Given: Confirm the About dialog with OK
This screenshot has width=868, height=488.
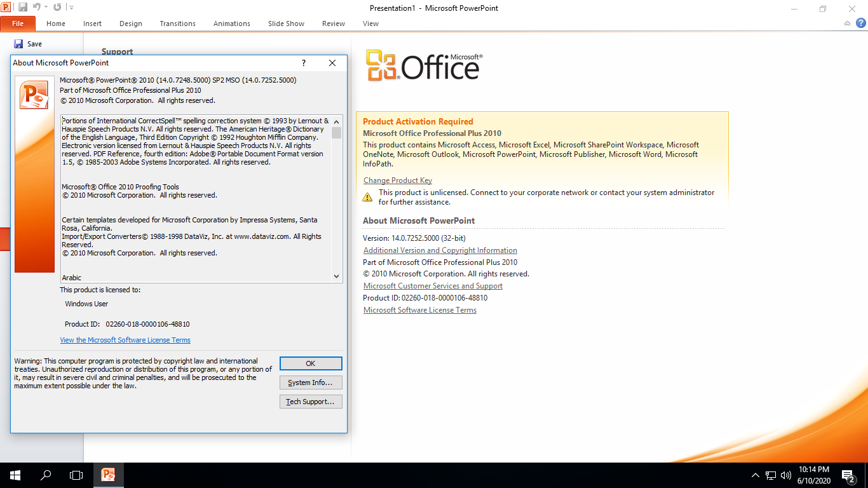Looking at the screenshot, I should click(x=311, y=363).
